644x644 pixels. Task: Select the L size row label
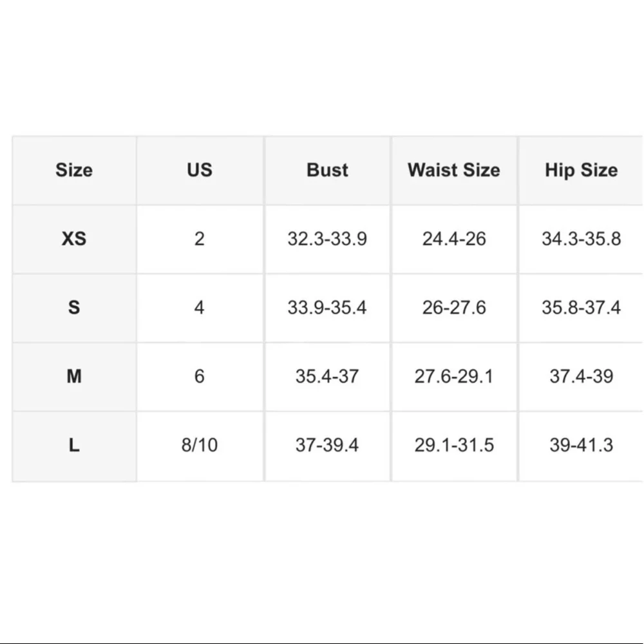[x=74, y=445]
